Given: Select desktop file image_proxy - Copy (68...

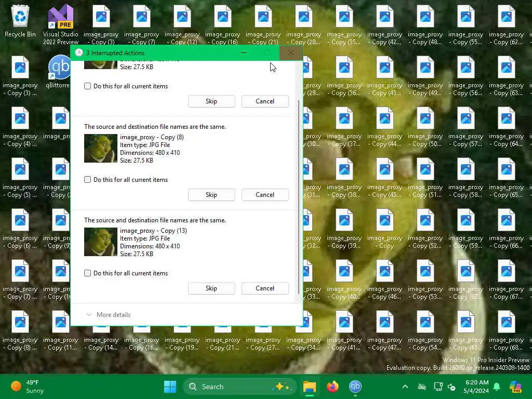Looking at the screenshot, I should tap(506, 330).
